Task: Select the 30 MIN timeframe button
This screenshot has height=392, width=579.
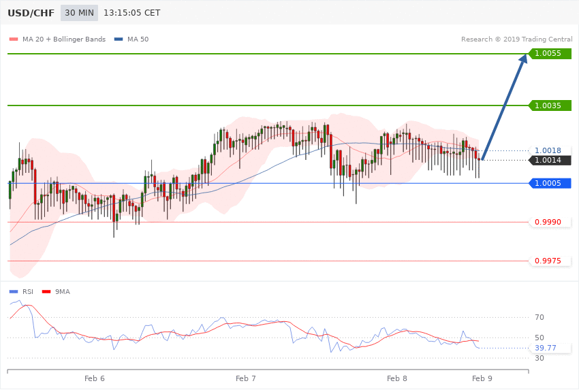Action: tap(80, 13)
